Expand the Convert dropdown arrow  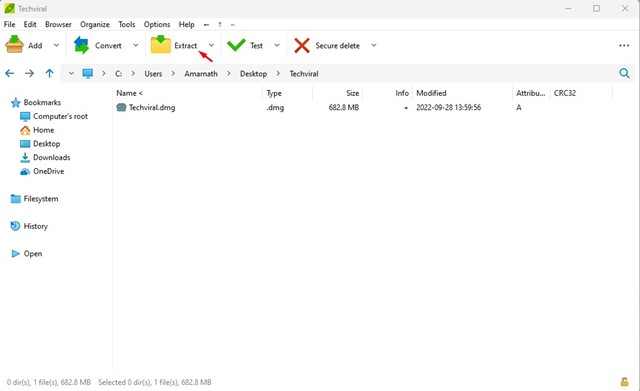[x=136, y=45]
